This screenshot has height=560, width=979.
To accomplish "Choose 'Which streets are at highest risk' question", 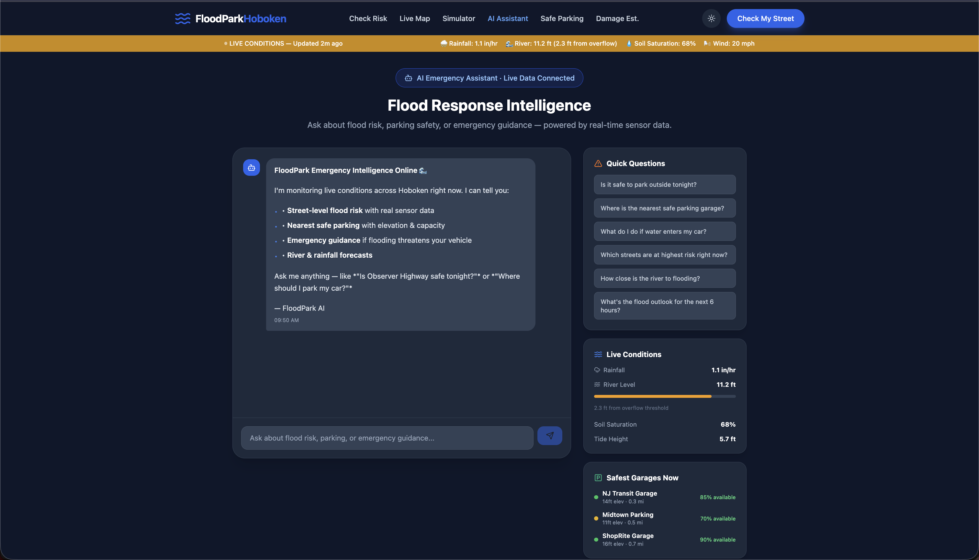I will (x=665, y=255).
